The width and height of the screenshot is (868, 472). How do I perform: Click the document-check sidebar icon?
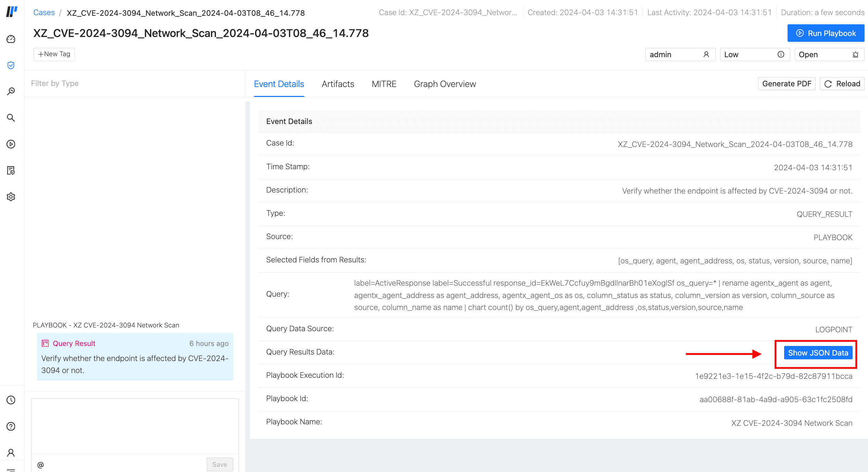pyautogui.click(x=11, y=170)
